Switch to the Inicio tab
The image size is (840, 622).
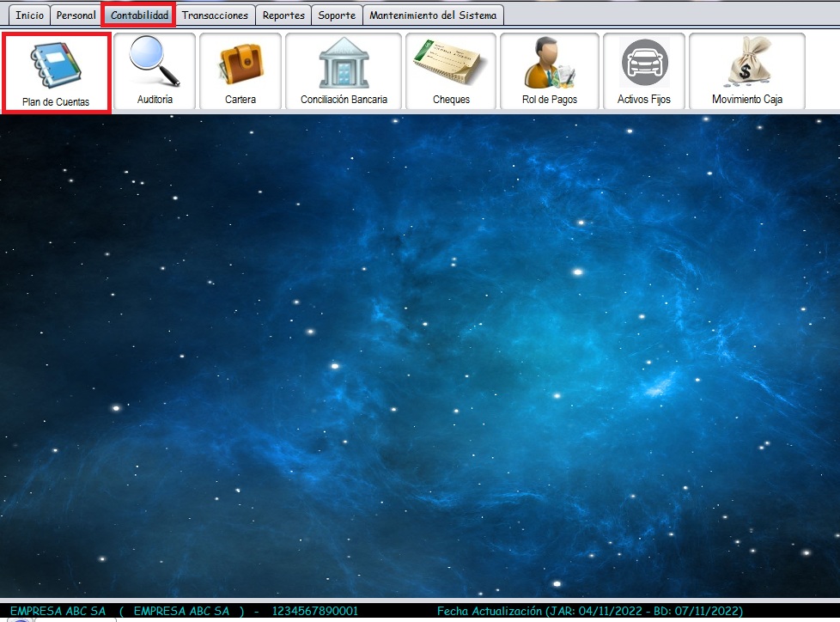pyautogui.click(x=29, y=15)
